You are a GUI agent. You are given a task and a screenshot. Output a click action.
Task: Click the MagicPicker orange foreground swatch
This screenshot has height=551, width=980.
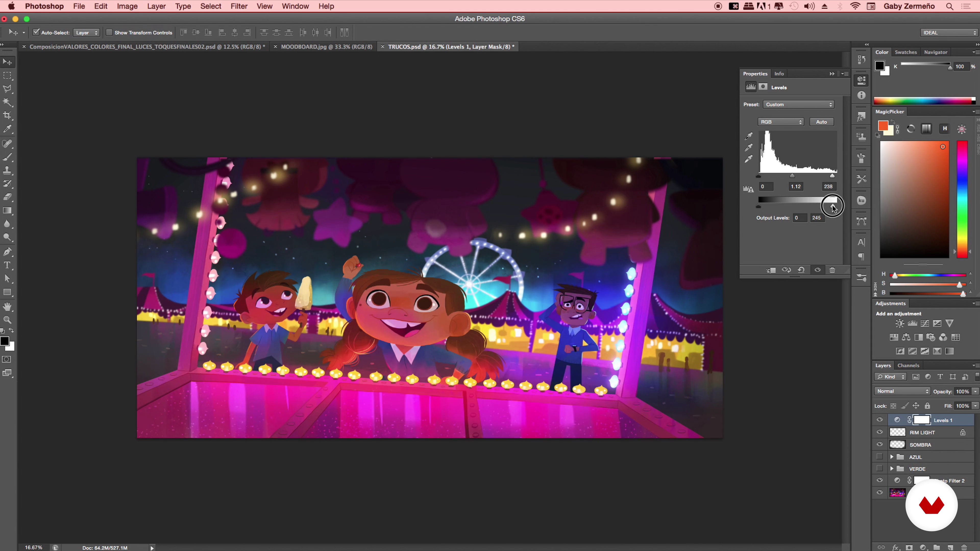pos(883,126)
